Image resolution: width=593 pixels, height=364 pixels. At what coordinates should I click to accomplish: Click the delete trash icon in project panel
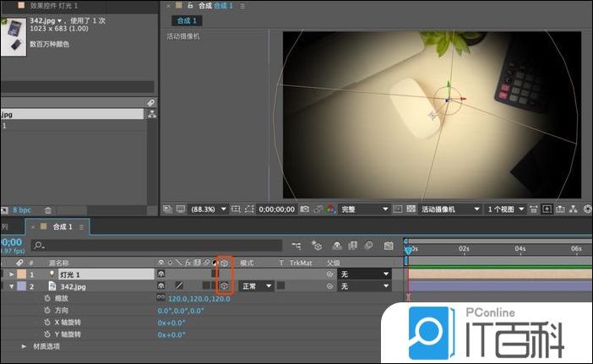(48, 209)
